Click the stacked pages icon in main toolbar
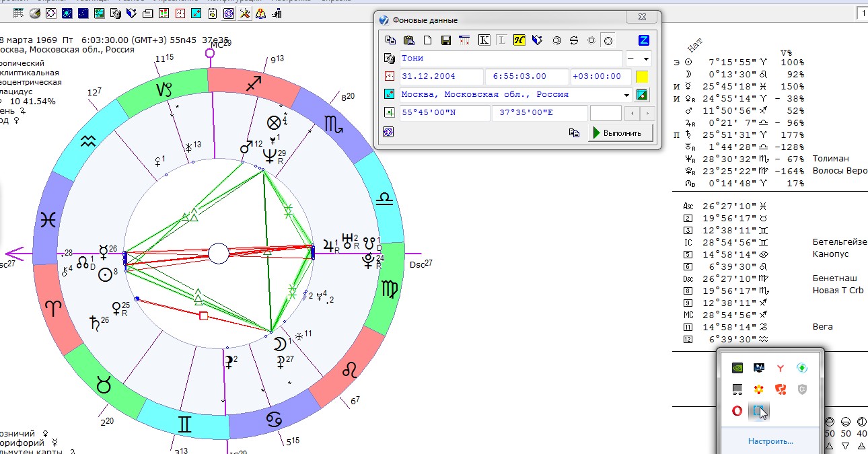This screenshot has height=454, width=868. (x=148, y=13)
